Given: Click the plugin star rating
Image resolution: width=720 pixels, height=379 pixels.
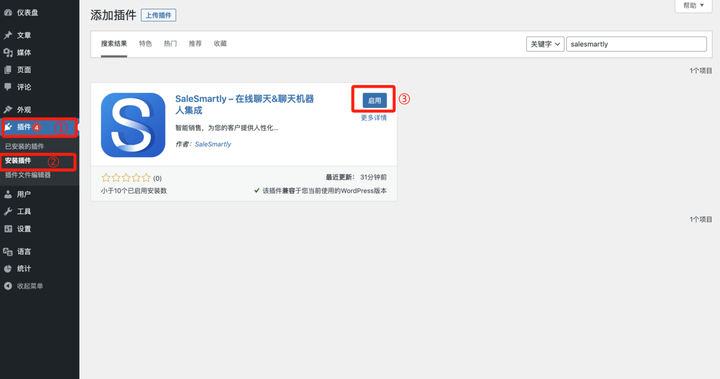Looking at the screenshot, I should pos(126,178).
